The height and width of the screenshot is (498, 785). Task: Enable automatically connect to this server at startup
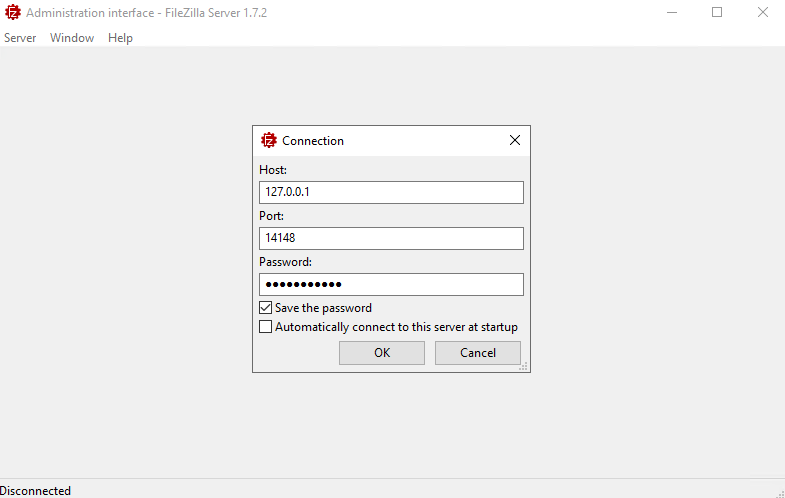[x=266, y=327]
